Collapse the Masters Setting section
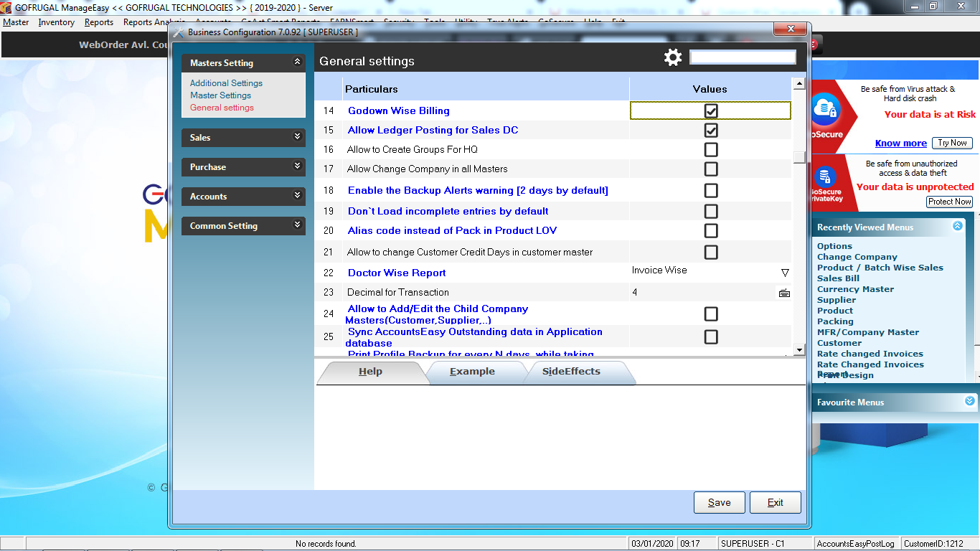 point(298,62)
